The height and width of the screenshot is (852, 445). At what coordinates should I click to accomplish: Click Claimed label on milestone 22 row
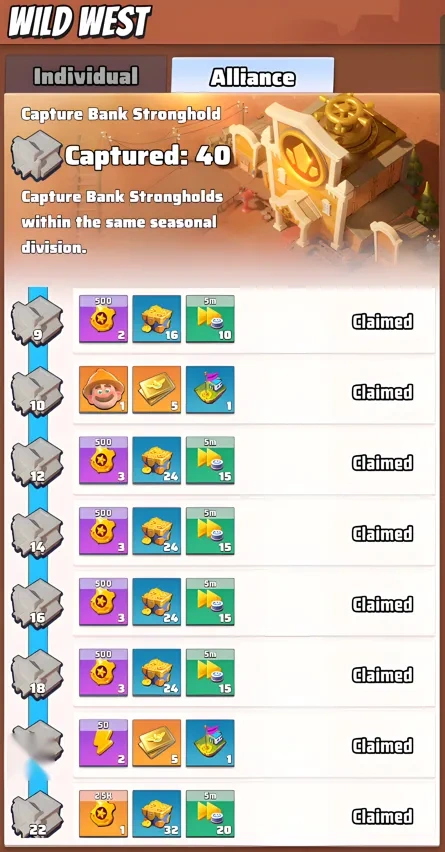click(x=383, y=816)
